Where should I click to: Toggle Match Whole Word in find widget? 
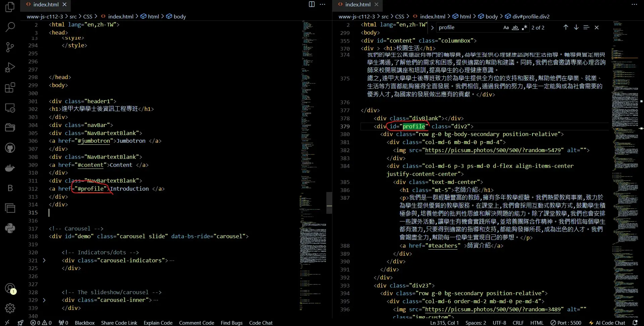click(515, 27)
